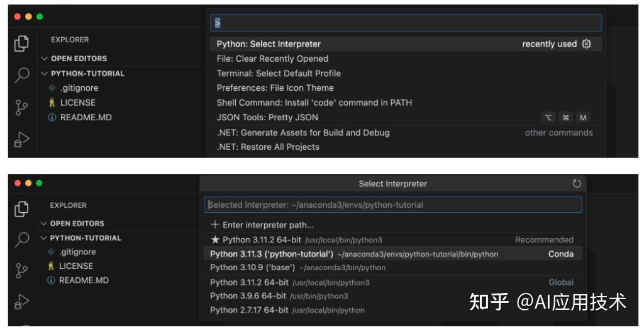Open Source Control icon in bottom window
Screen dimensions: 644x330
pos(21,271)
